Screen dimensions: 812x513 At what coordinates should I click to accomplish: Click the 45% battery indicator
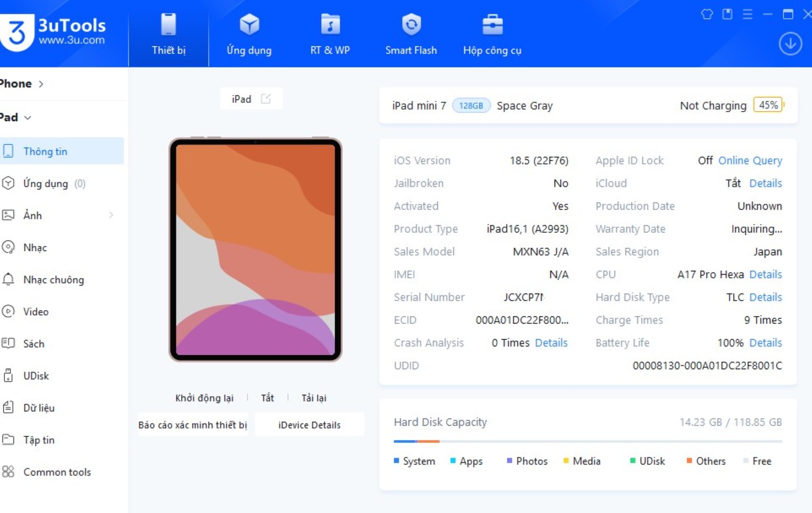769,105
